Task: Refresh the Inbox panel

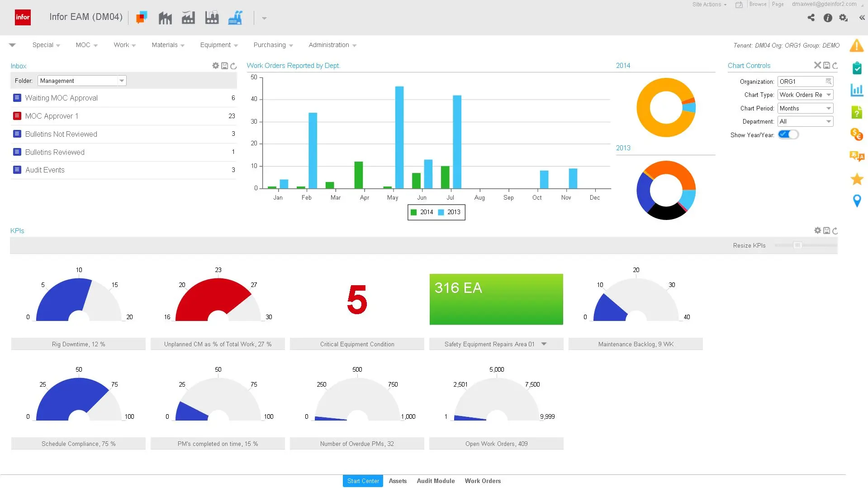Action: click(233, 66)
